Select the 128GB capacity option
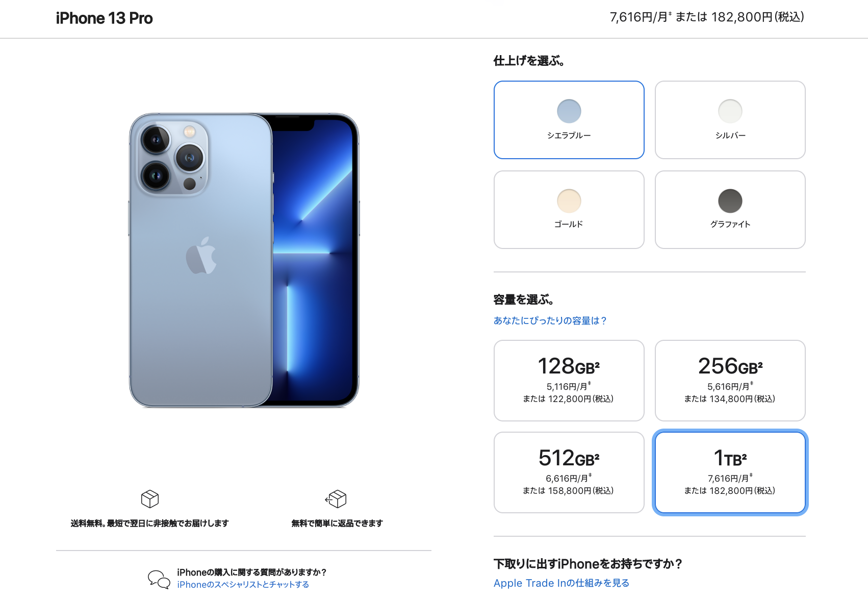The image size is (868, 599). click(569, 381)
